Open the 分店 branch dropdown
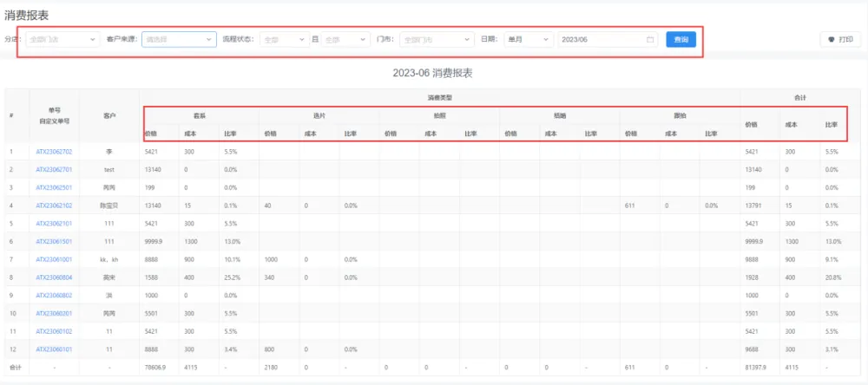The width and height of the screenshot is (868, 385). [x=62, y=40]
